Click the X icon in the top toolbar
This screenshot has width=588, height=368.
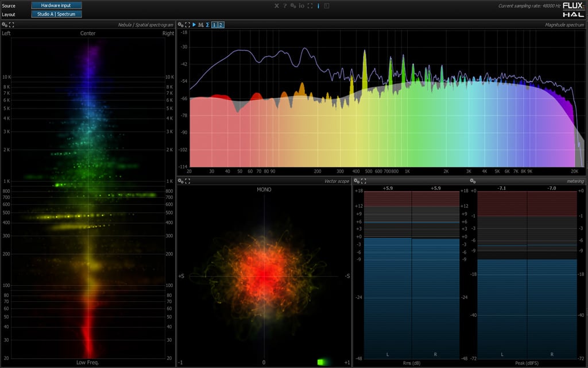coord(277,6)
